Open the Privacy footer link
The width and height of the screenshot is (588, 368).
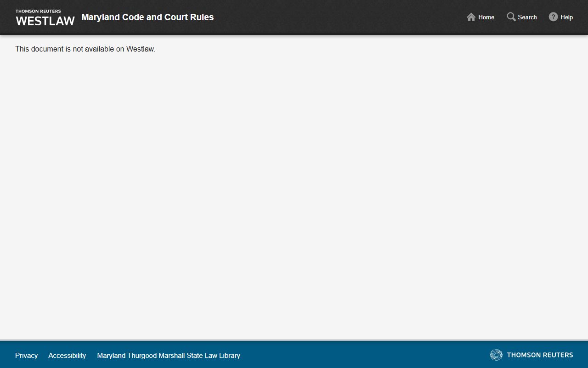coord(26,356)
